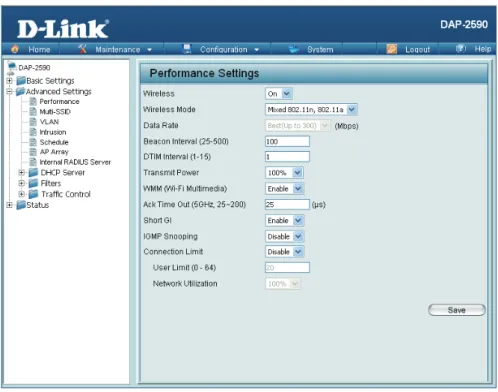The height and width of the screenshot is (392, 498).
Task: Collapse the Advanced Settings folder
Action: (10, 91)
